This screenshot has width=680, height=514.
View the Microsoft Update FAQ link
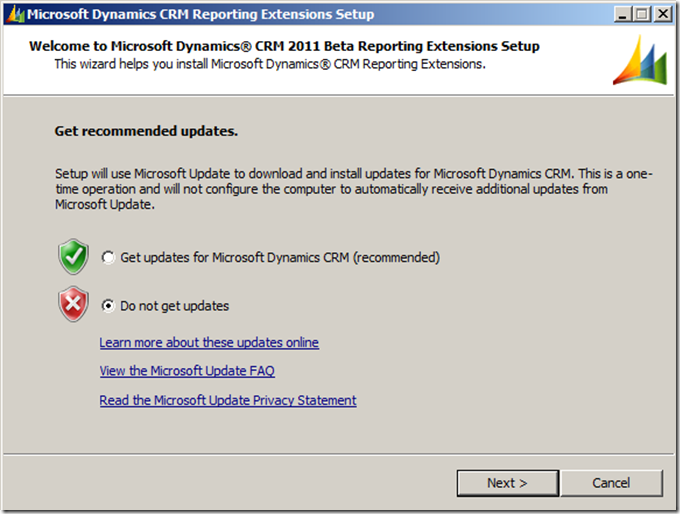coord(187,371)
